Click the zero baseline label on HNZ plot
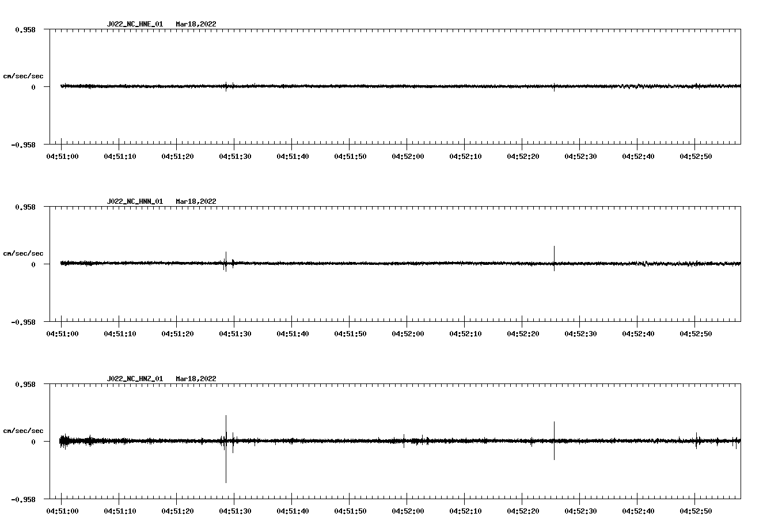The image size is (782, 532). coord(33,442)
